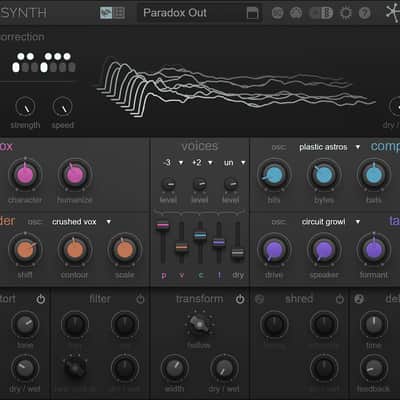This screenshot has height=400, width=400.
Task: Click the icon left of delay title
Action: (x=359, y=299)
